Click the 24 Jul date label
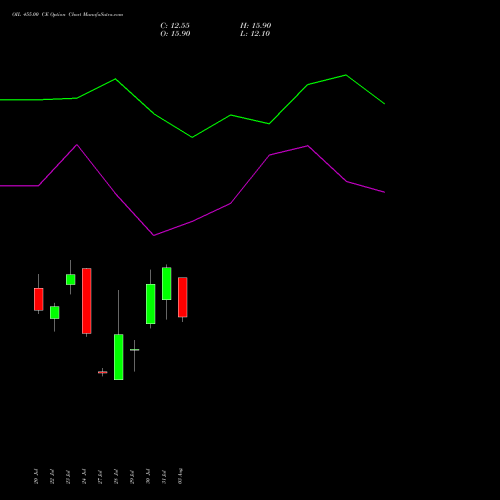This screenshot has width=500, height=500. tap(84, 476)
